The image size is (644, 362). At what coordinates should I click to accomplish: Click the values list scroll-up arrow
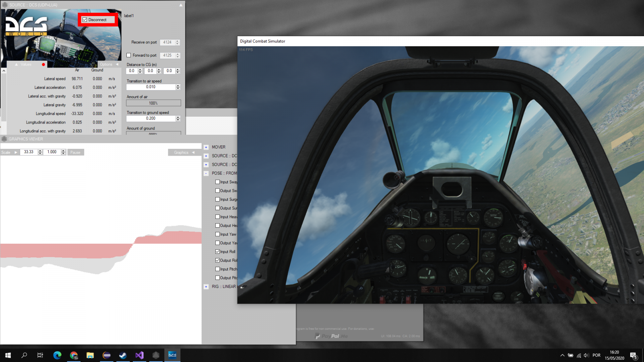4,71
